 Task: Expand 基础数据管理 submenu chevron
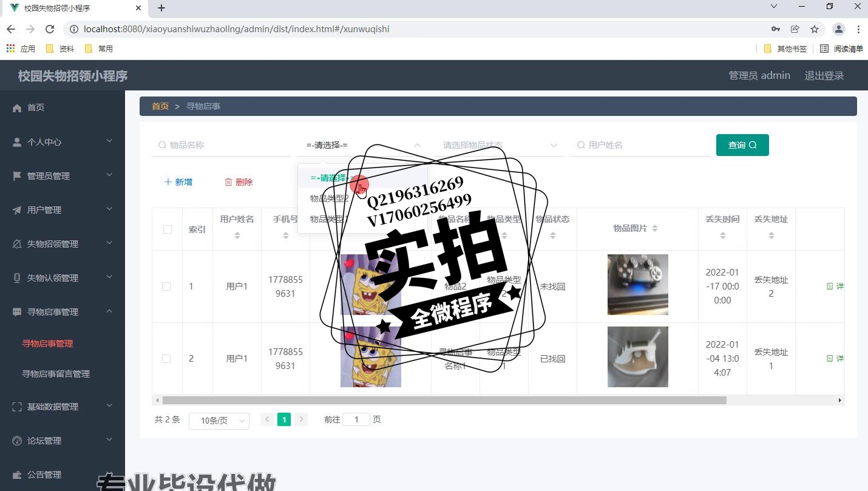(109, 406)
